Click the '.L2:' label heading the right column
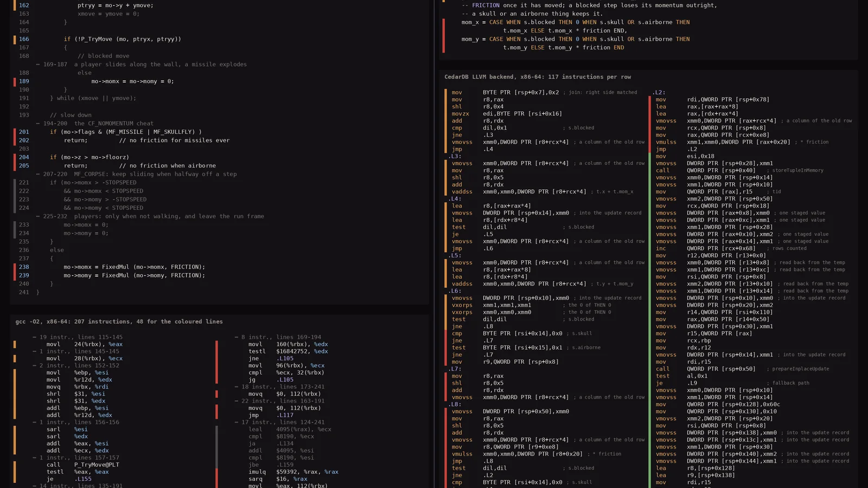The height and width of the screenshot is (488, 868). 659,93
